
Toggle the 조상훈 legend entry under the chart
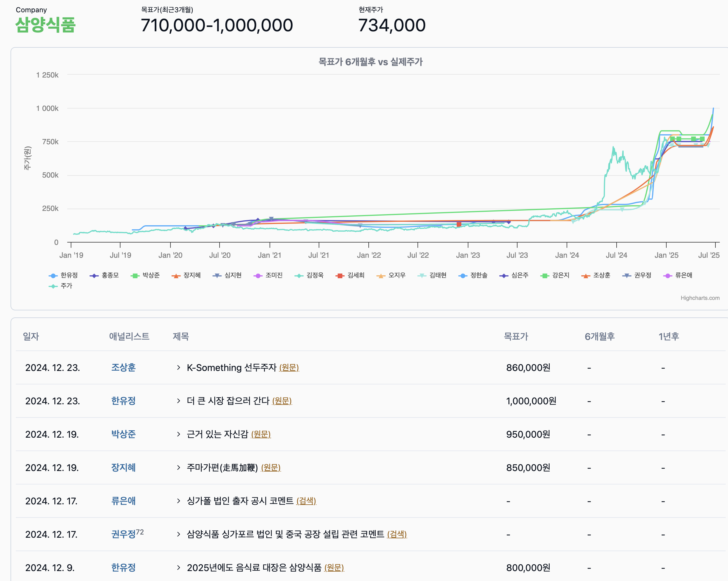(596, 275)
